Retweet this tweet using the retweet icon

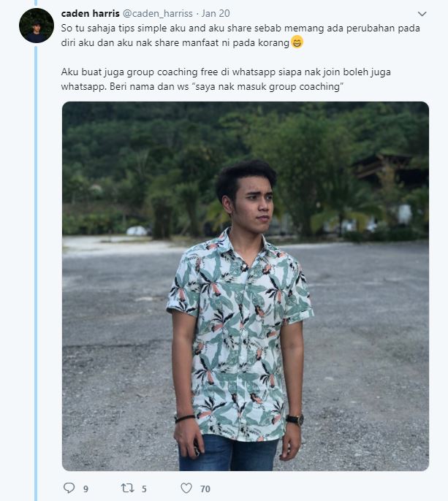pos(128,488)
